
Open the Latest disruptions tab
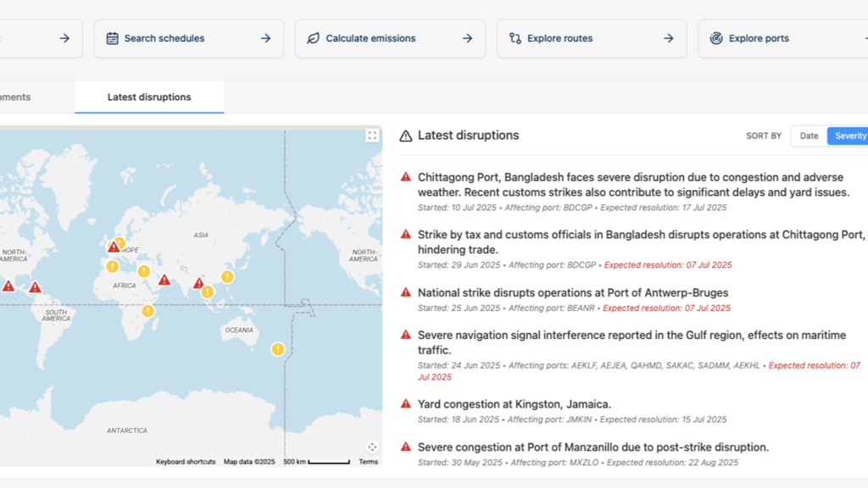coord(149,97)
